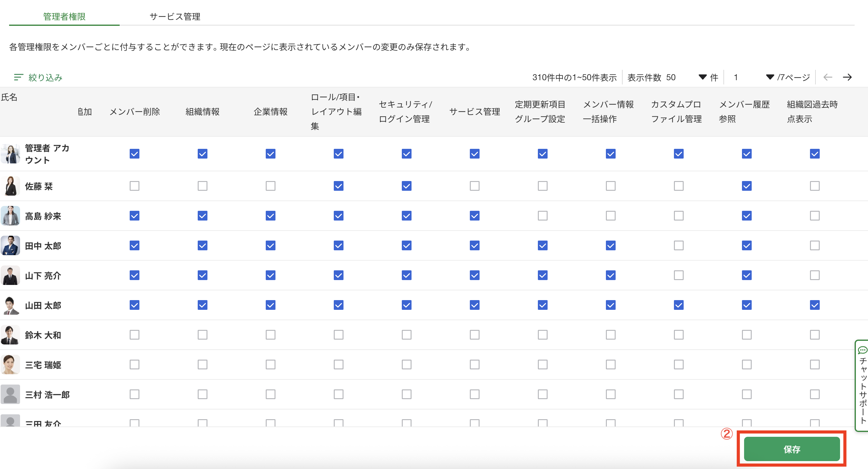
Task: Click the previous page arrow
Action: click(828, 77)
